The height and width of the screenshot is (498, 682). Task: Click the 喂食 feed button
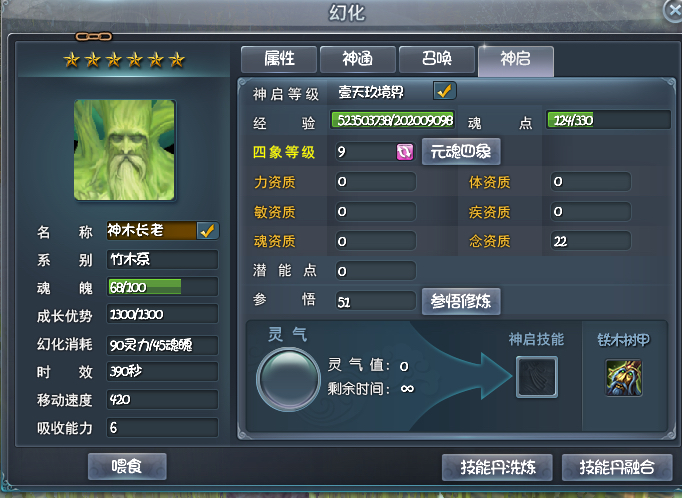(x=127, y=467)
